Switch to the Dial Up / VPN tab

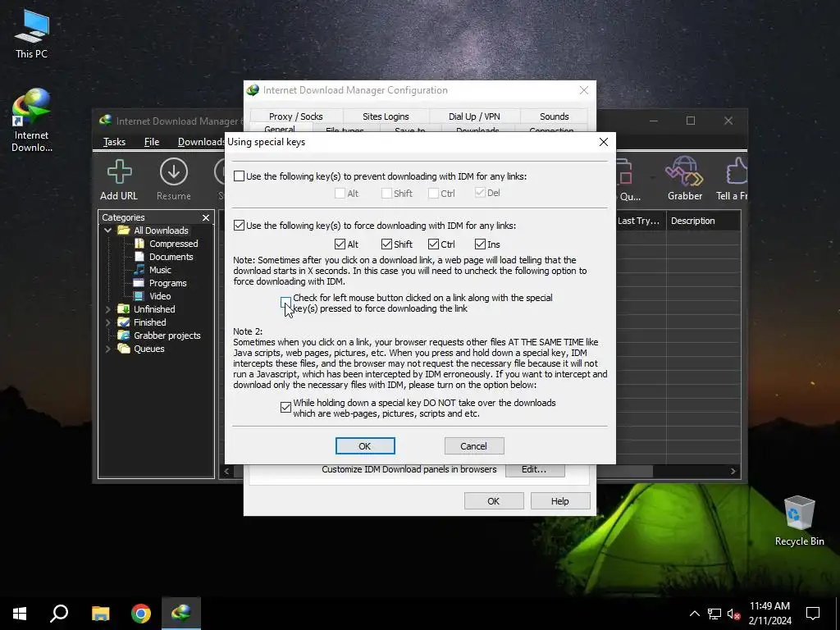point(474,116)
